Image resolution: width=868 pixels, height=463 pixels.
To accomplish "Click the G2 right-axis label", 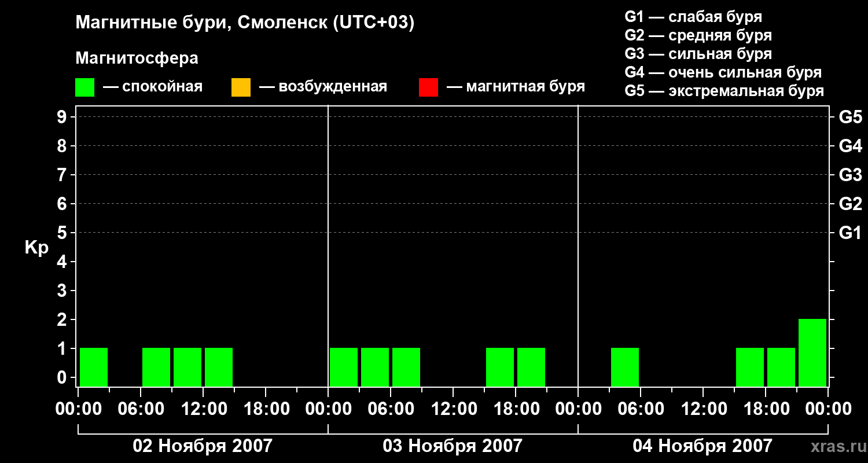I will (x=850, y=204).
